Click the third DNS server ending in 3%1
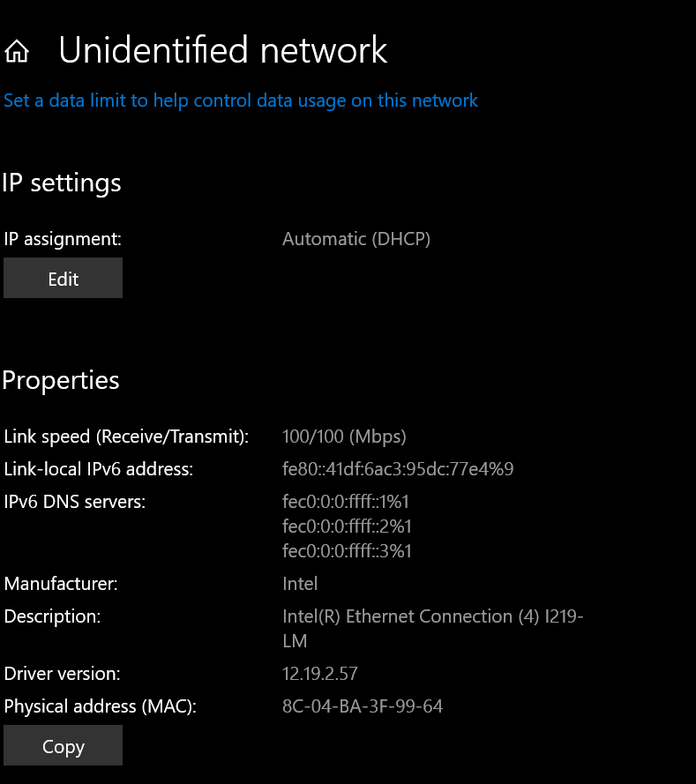The width and height of the screenshot is (696, 784). coord(347,551)
